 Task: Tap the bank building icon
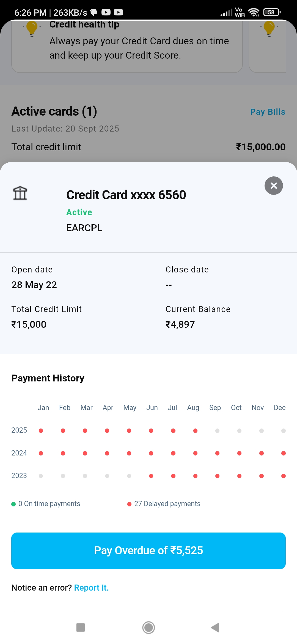[20, 193]
